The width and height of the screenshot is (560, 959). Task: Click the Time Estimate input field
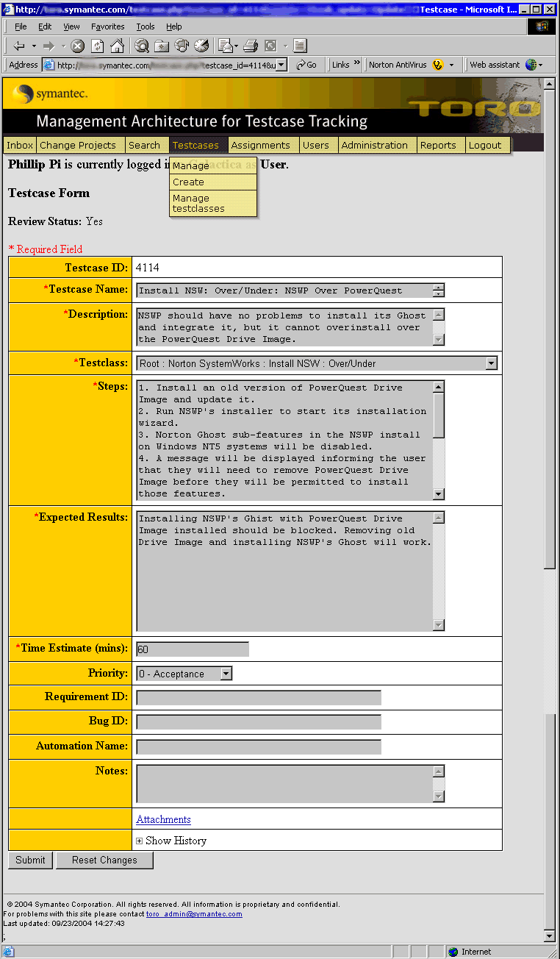click(193, 649)
